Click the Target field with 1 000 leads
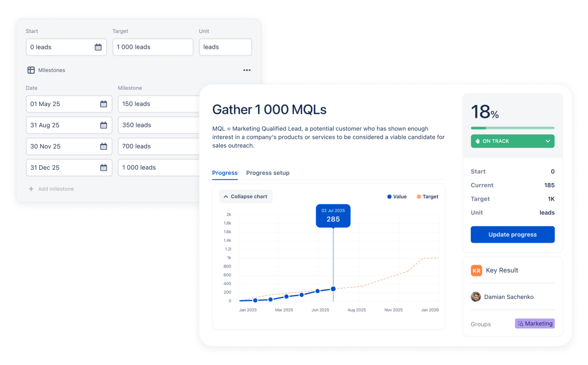Image resolution: width=588 pixels, height=365 pixels. pos(153,47)
